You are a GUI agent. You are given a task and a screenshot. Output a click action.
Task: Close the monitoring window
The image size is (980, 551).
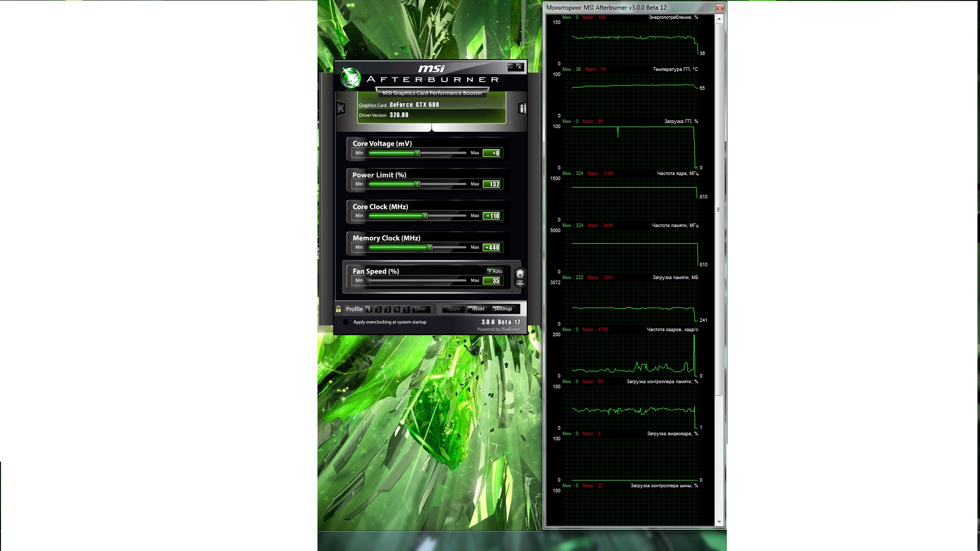click(719, 8)
